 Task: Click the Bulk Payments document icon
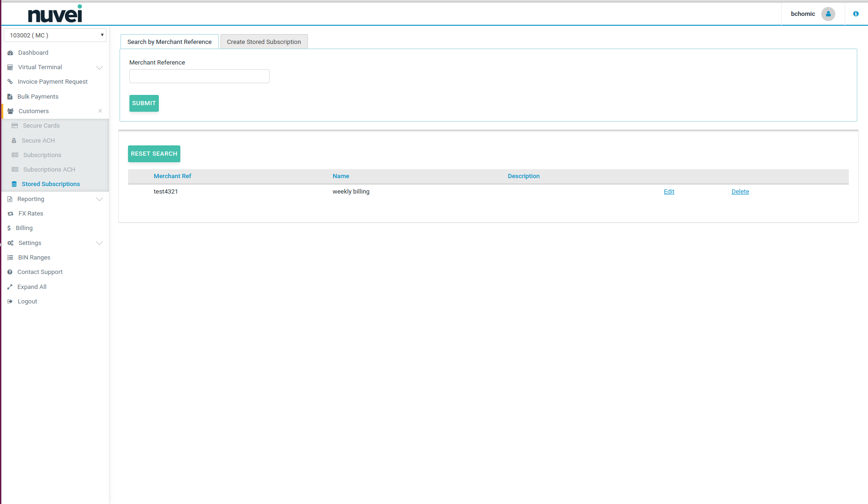point(10,97)
